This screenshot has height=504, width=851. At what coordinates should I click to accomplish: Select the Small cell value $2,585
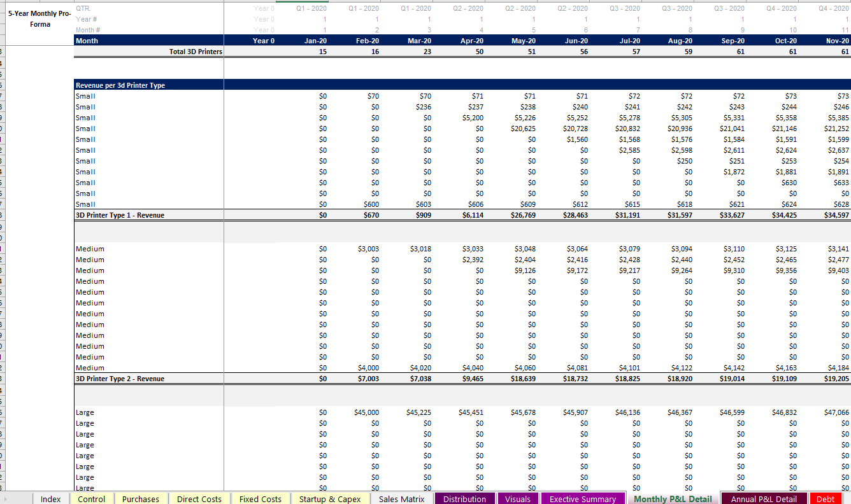[630, 150]
